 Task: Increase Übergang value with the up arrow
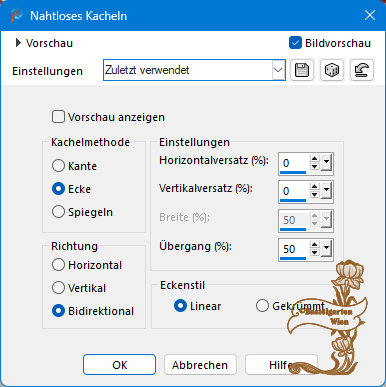tap(315, 245)
